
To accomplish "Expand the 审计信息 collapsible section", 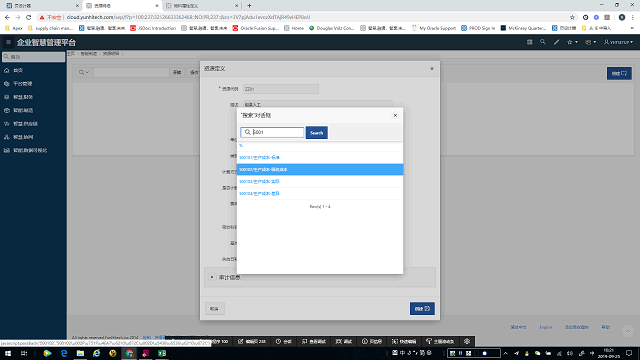I will (x=212, y=277).
